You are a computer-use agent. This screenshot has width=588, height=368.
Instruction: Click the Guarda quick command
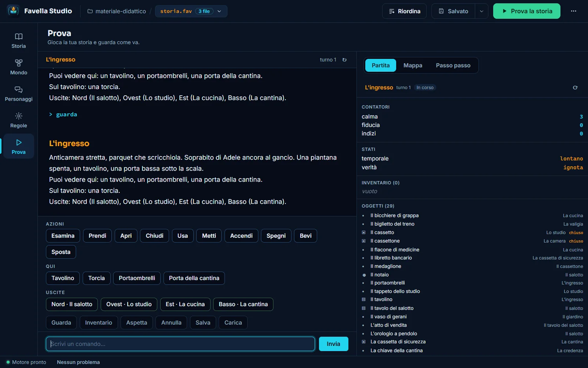point(61,322)
